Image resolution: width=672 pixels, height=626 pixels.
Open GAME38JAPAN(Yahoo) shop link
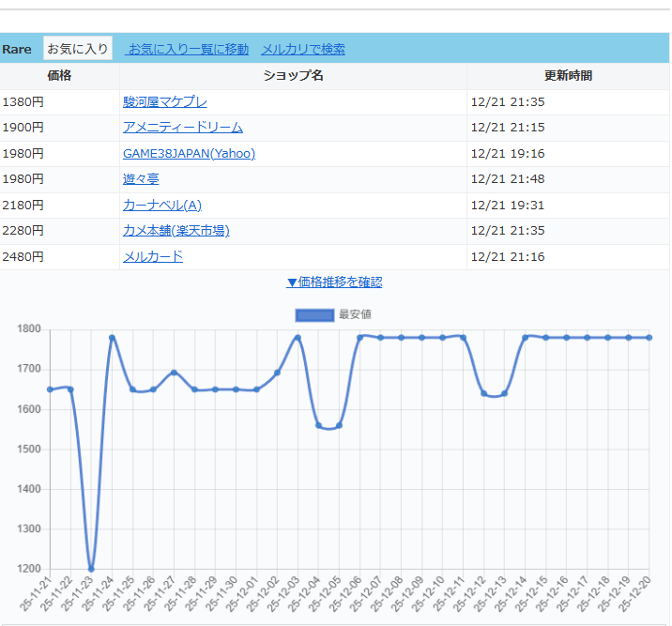pyautogui.click(x=189, y=153)
